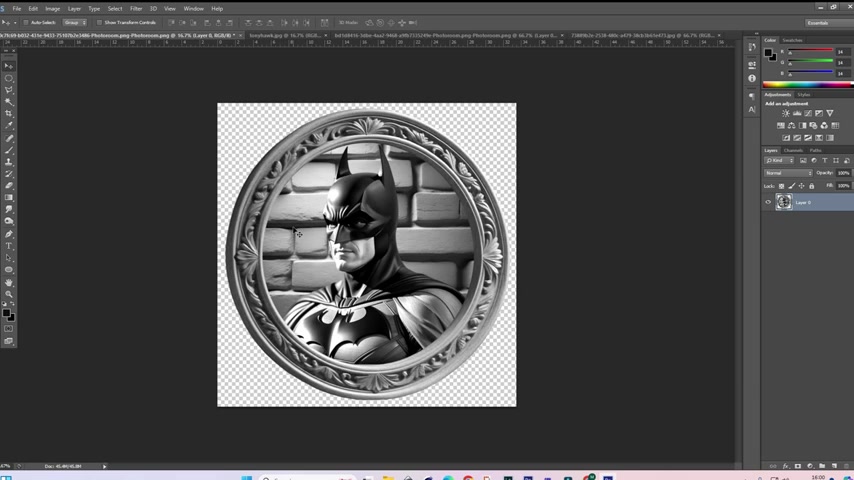Select the Clone Stamp tool
This screenshot has height=480, width=854.
pos(9,162)
